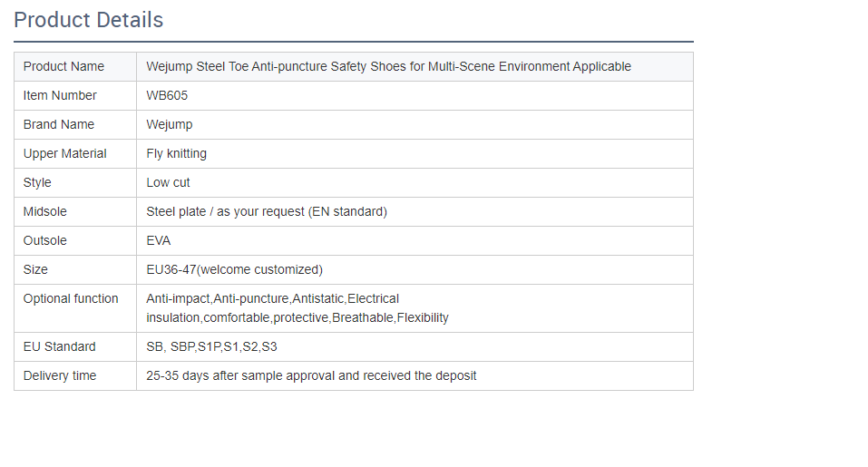Screen dimensions: 868x467
Task: Select the Product Name label cell
Action: (63, 66)
